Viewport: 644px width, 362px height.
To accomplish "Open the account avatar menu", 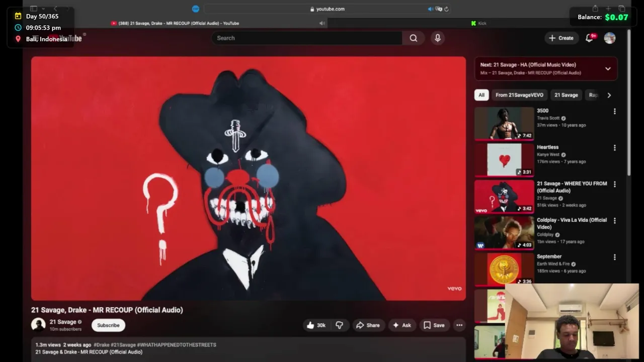I will (610, 38).
